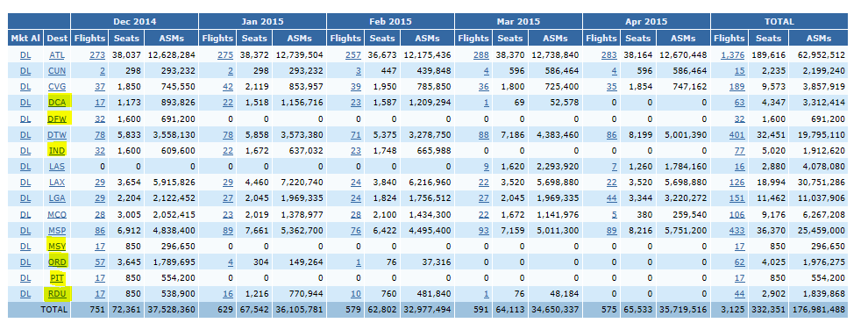Open the highlighted RDU destination link
The image size is (868, 330).
tap(56, 293)
